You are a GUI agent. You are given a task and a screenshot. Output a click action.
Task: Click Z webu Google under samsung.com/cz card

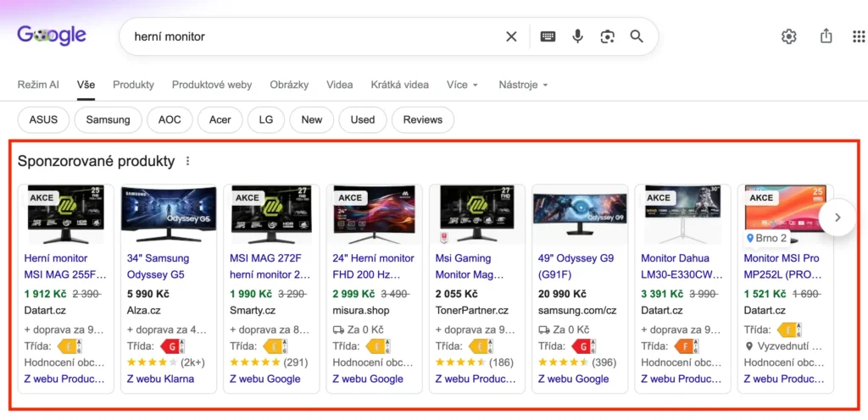pos(574,379)
